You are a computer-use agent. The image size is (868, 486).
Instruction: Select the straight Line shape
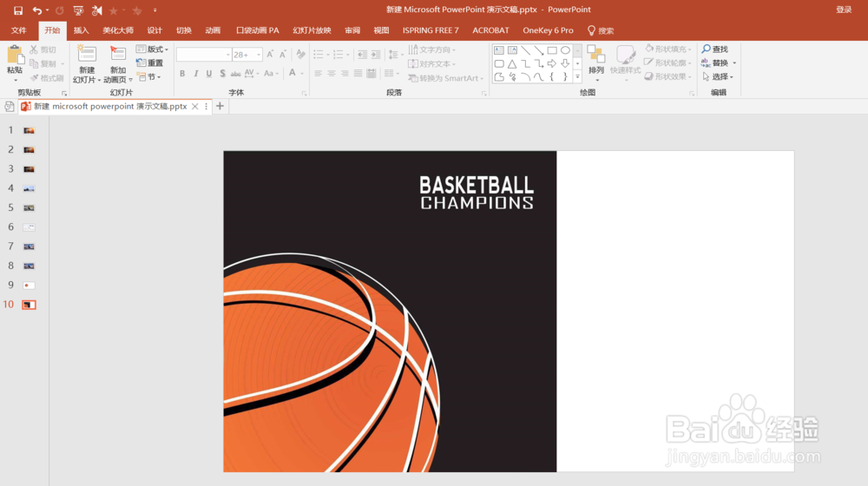coord(525,50)
